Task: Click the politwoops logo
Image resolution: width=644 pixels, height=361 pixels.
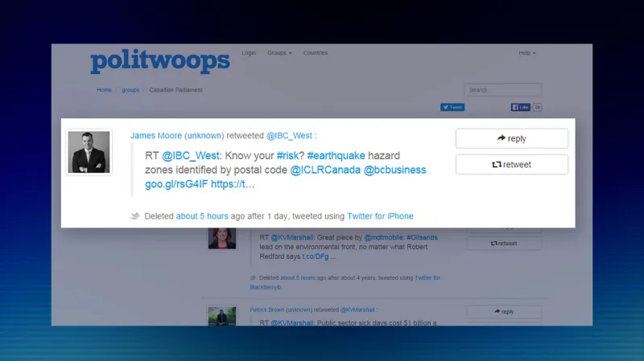Action: click(159, 62)
